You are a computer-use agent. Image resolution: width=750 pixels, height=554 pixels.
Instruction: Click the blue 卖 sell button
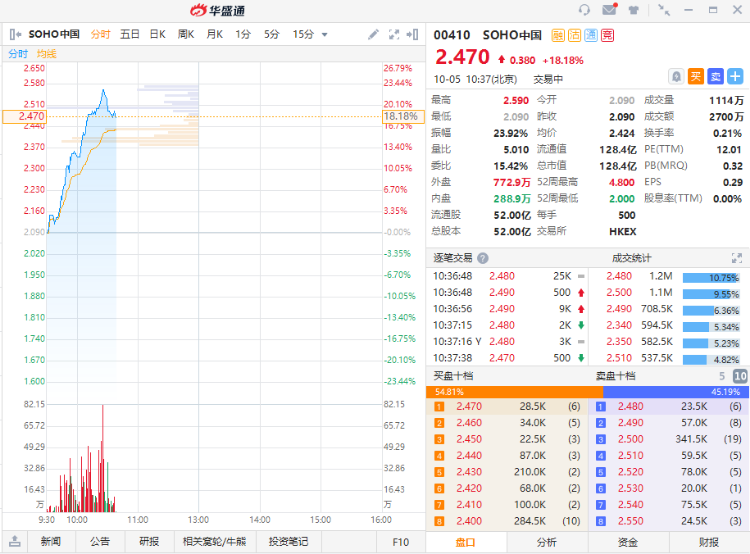click(716, 77)
